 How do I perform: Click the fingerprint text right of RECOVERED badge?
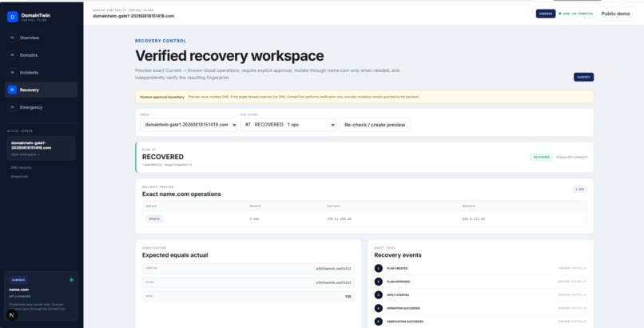pos(571,157)
